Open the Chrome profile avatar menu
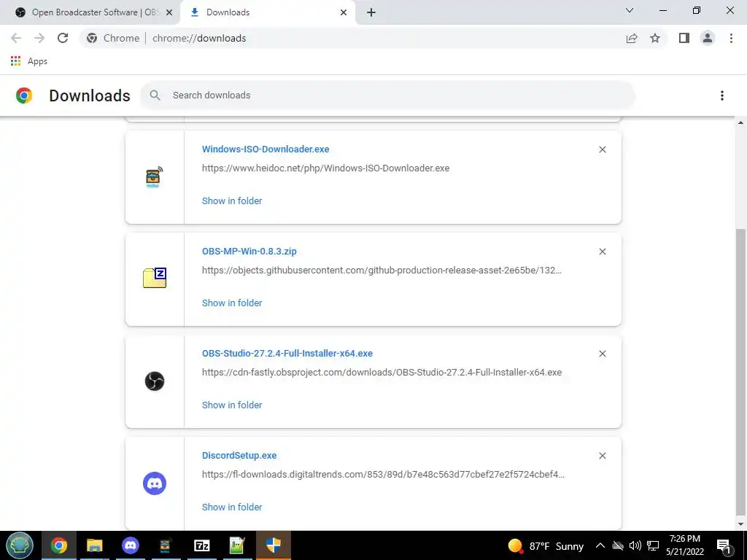747x560 pixels. click(708, 38)
